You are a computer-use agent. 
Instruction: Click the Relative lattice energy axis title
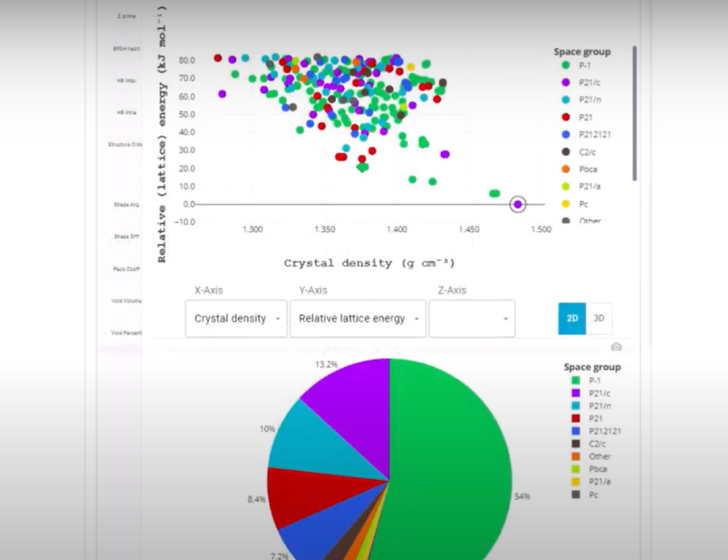point(161,134)
